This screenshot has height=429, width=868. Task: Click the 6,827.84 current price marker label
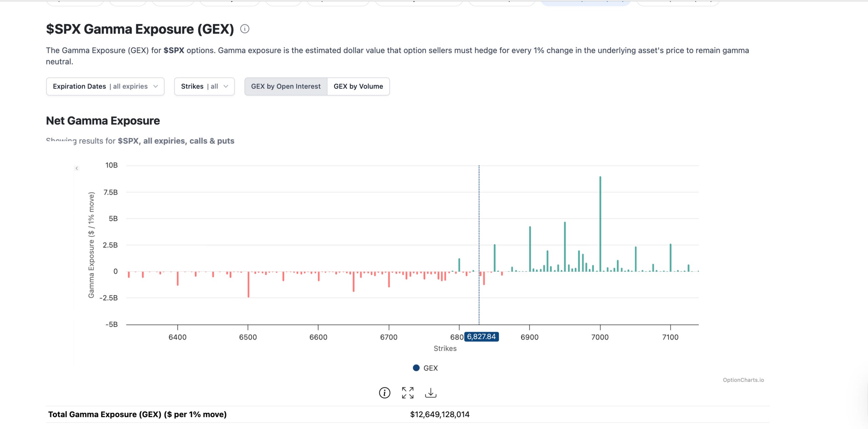(481, 337)
